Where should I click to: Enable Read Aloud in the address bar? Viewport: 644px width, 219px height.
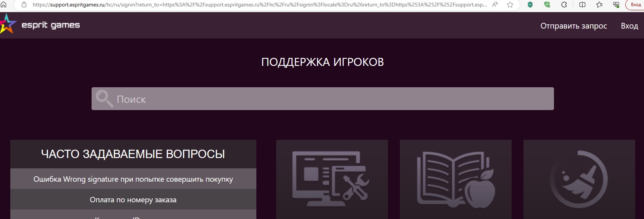[495, 5]
